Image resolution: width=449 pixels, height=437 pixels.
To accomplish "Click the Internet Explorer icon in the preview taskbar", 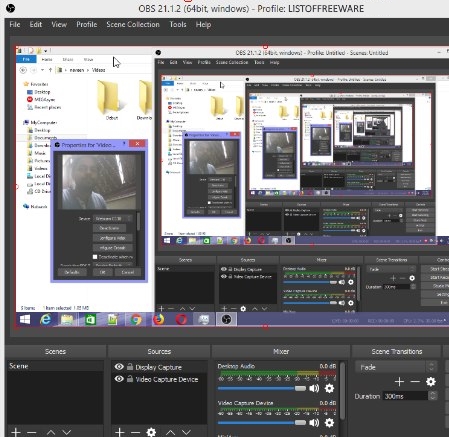I will click(46, 319).
